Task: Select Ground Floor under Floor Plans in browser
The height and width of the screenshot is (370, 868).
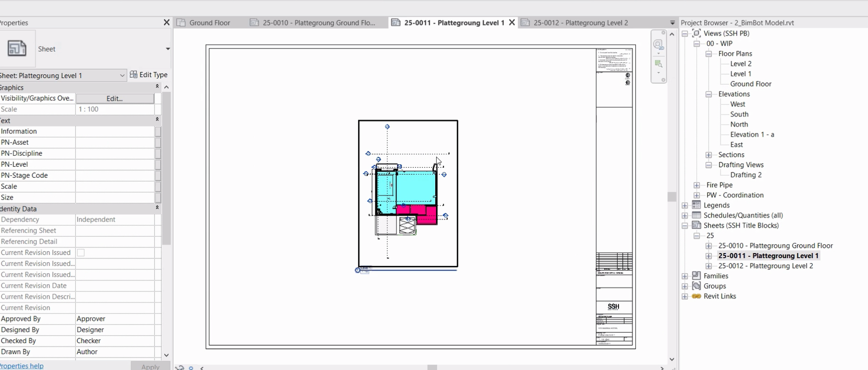Action: [751, 84]
